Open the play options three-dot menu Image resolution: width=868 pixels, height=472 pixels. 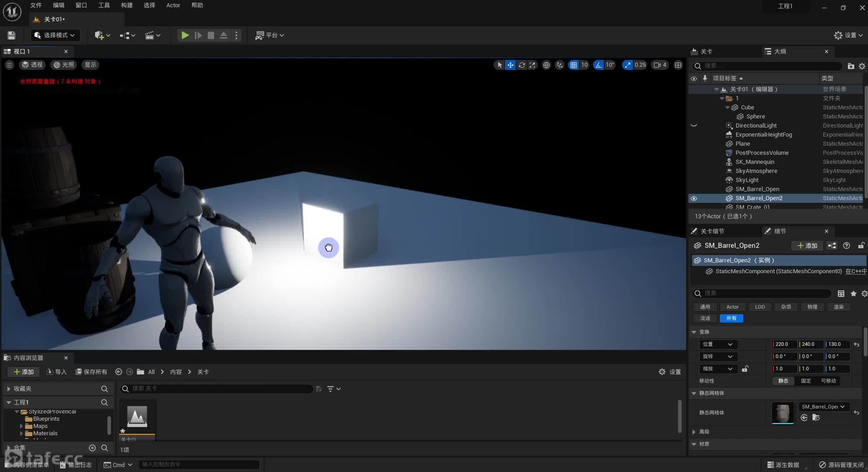click(236, 35)
